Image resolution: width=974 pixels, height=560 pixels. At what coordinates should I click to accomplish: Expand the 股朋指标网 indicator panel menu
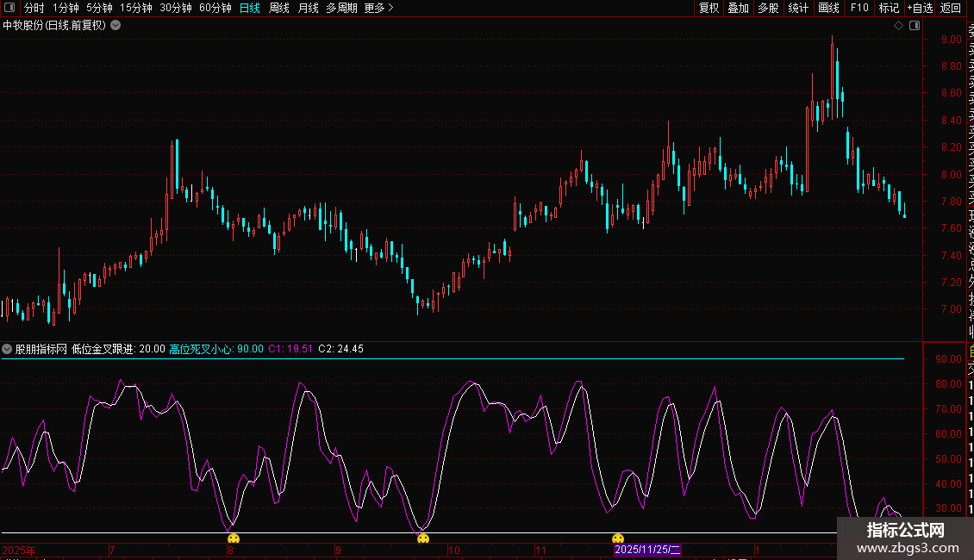[8, 349]
